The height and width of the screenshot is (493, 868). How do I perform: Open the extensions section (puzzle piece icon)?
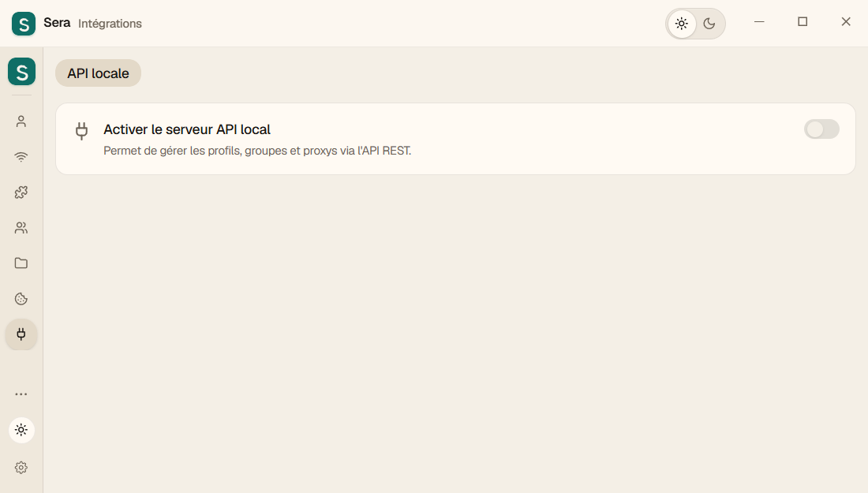click(x=21, y=192)
